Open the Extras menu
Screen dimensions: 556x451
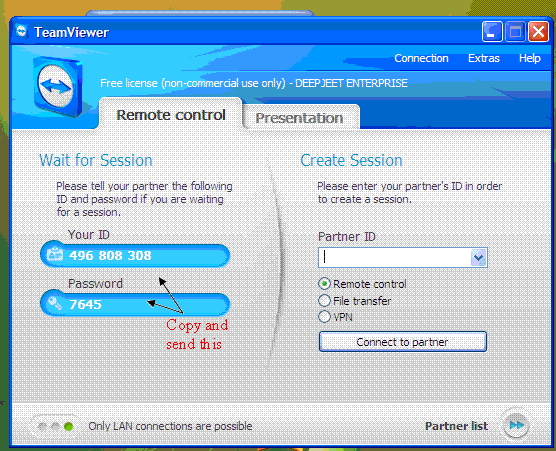[484, 58]
